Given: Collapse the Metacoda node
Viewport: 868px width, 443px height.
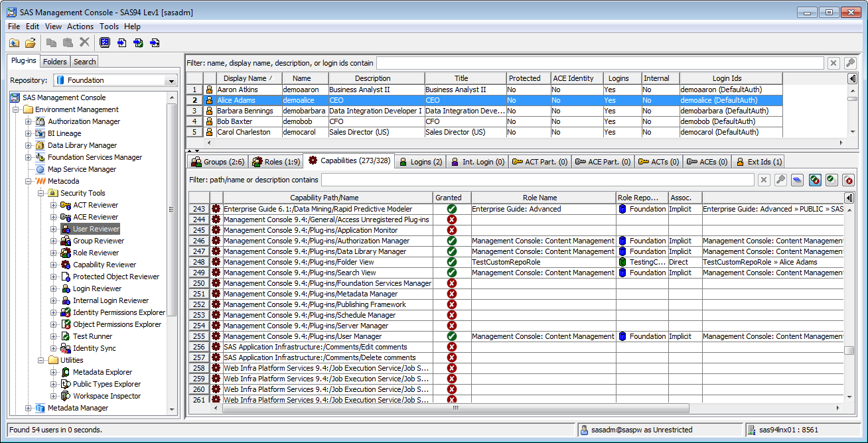Looking at the screenshot, I should pos(28,181).
